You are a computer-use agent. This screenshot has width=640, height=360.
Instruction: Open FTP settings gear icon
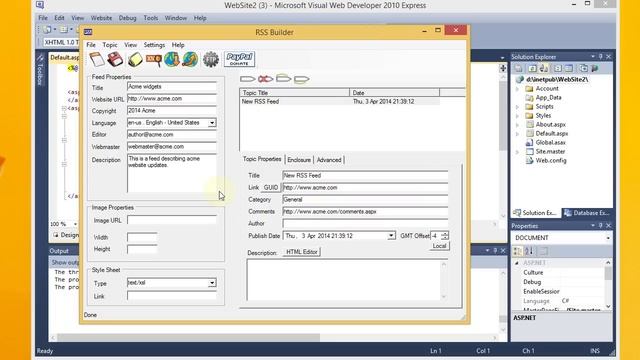(x=211, y=60)
